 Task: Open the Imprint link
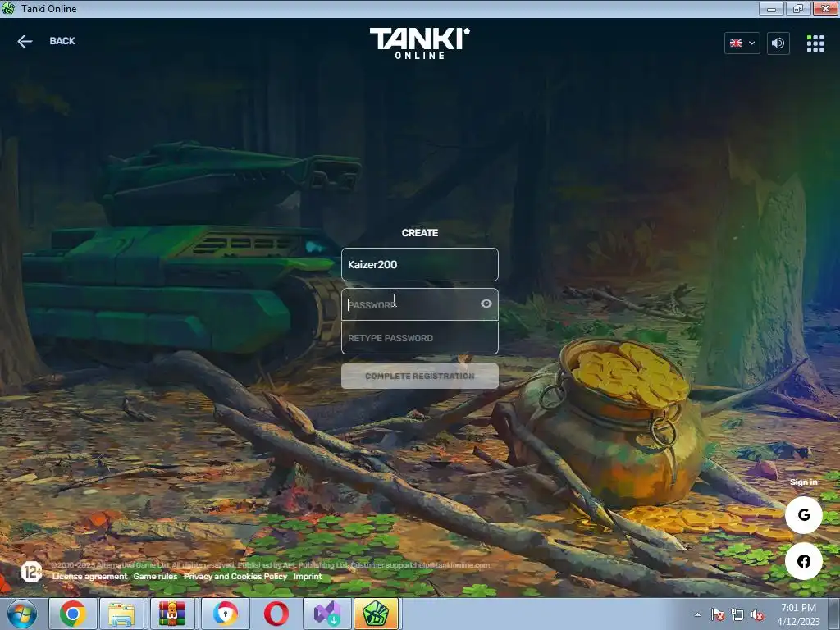[x=308, y=577]
